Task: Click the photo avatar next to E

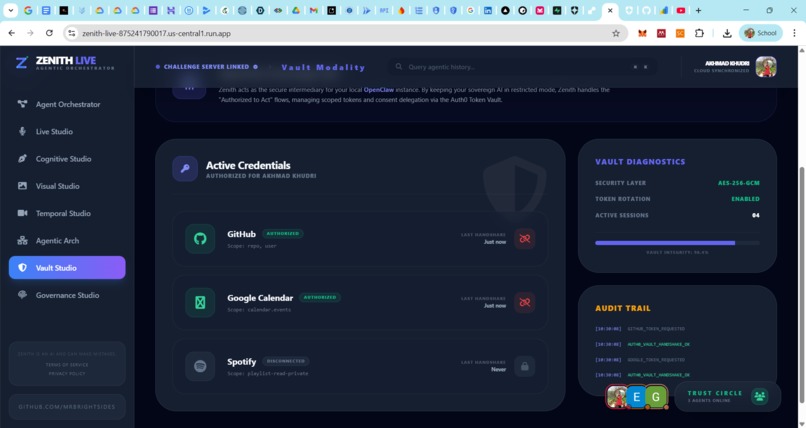Action: (616, 397)
